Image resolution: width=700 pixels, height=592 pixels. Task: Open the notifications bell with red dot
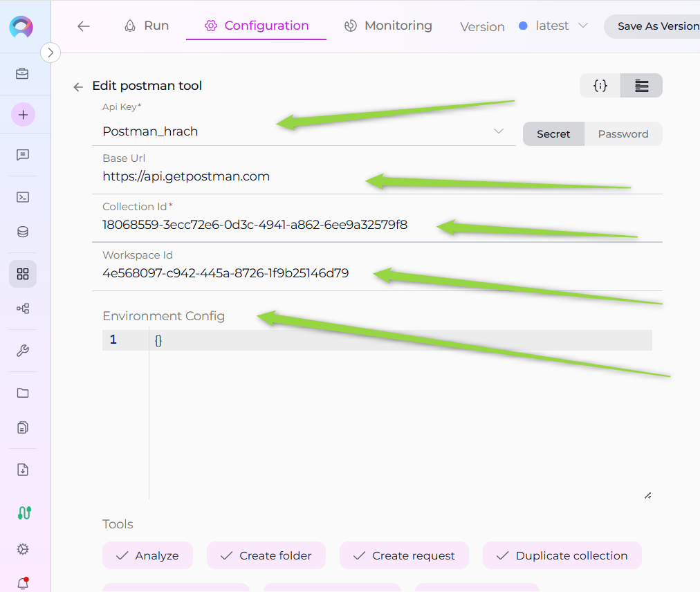tap(24, 582)
